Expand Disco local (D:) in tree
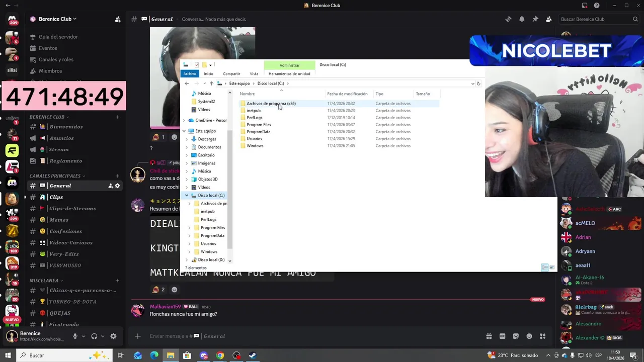644x362 pixels. [187, 260]
